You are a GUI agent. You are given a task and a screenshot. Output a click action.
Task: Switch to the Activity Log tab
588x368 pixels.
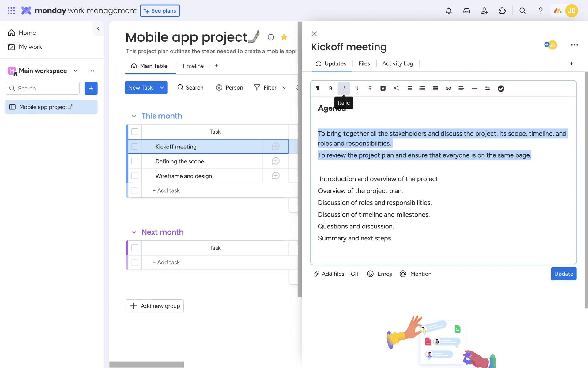pos(397,63)
